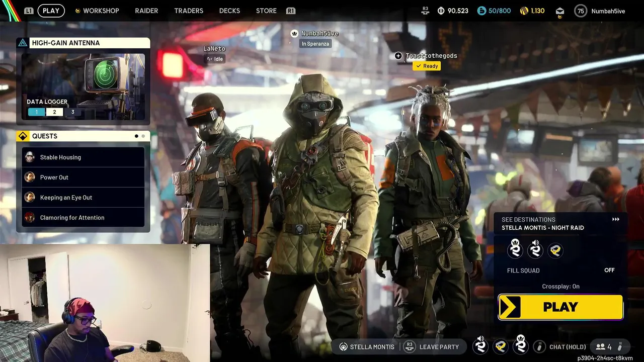Click the High-Gain Antenna triangle icon
The height and width of the screenshot is (362, 644).
pos(23,43)
